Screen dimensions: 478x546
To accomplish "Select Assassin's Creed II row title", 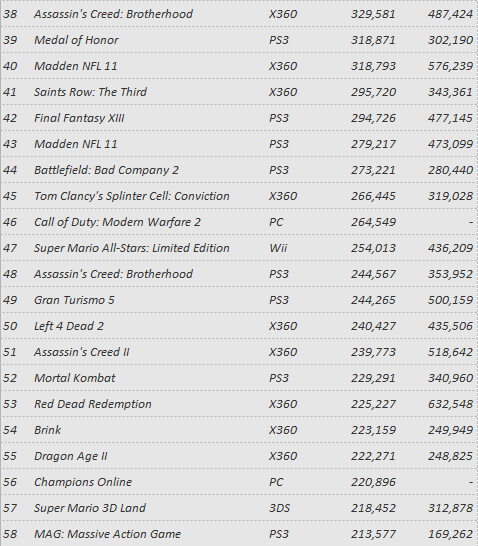I will point(81,352).
